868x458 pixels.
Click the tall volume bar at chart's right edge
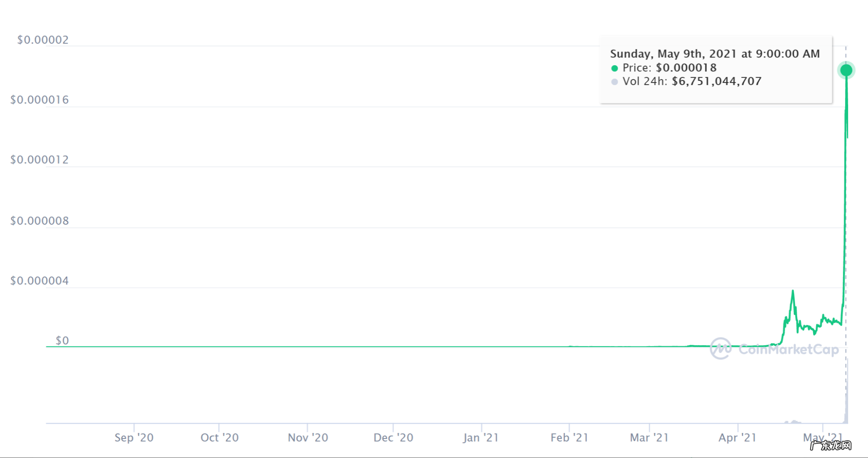[846, 398]
